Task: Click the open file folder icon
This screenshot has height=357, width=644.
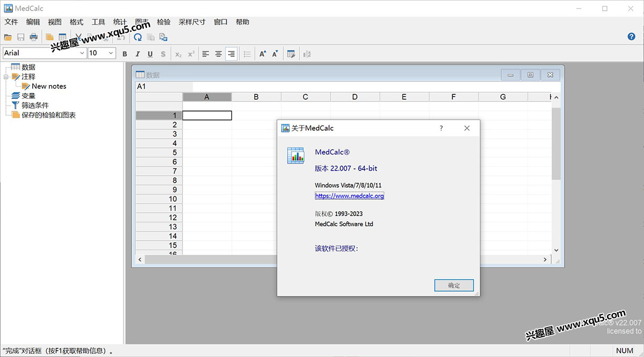Action: click(x=8, y=37)
